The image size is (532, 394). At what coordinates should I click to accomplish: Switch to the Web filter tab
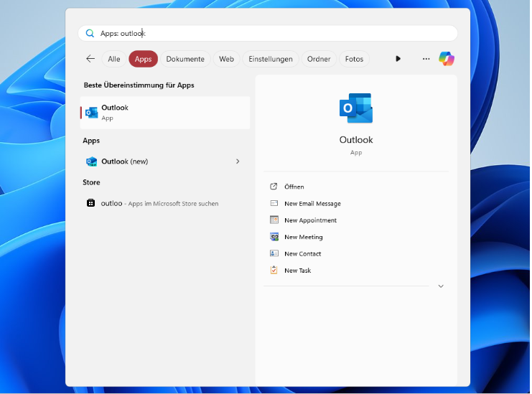click(226, 59)
